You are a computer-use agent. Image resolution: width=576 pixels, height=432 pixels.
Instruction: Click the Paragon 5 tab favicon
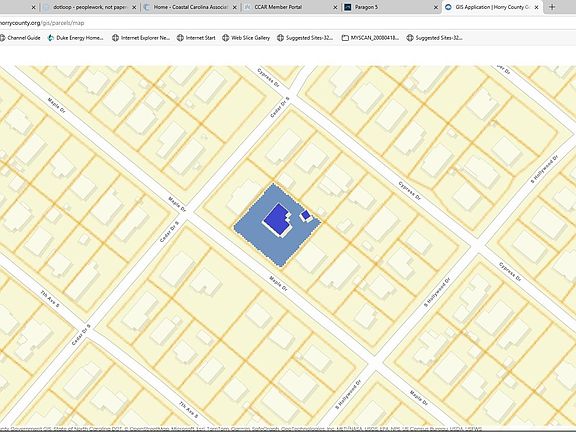click(348, 7)
